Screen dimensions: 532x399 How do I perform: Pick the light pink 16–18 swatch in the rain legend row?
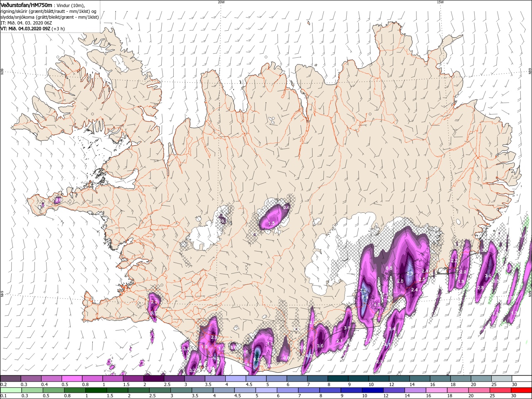436,390
